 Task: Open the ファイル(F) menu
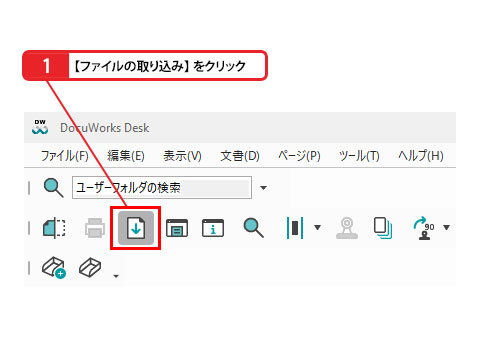(65, 156)
